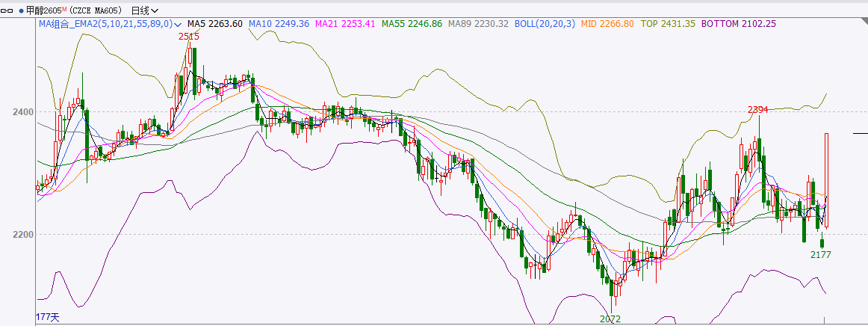Click the 177天 day count label

pos(47,318)
